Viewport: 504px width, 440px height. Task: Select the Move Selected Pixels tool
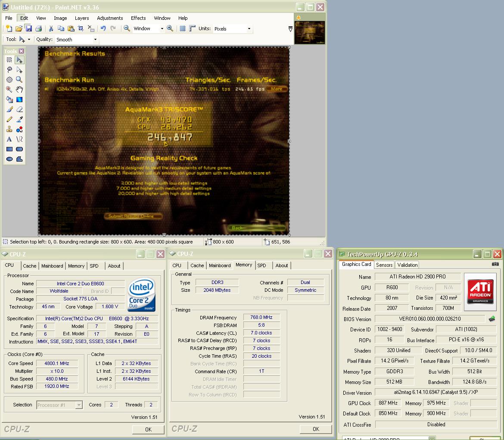point(19,60)
